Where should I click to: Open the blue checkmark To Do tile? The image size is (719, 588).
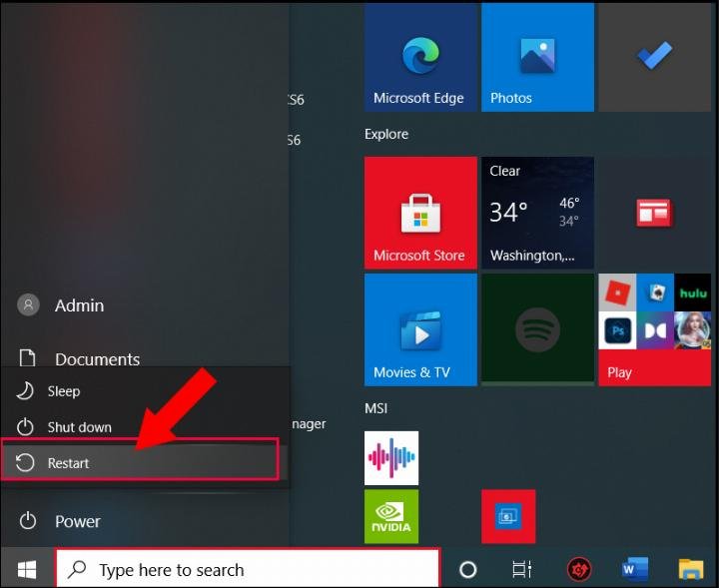tap(654, 57)
